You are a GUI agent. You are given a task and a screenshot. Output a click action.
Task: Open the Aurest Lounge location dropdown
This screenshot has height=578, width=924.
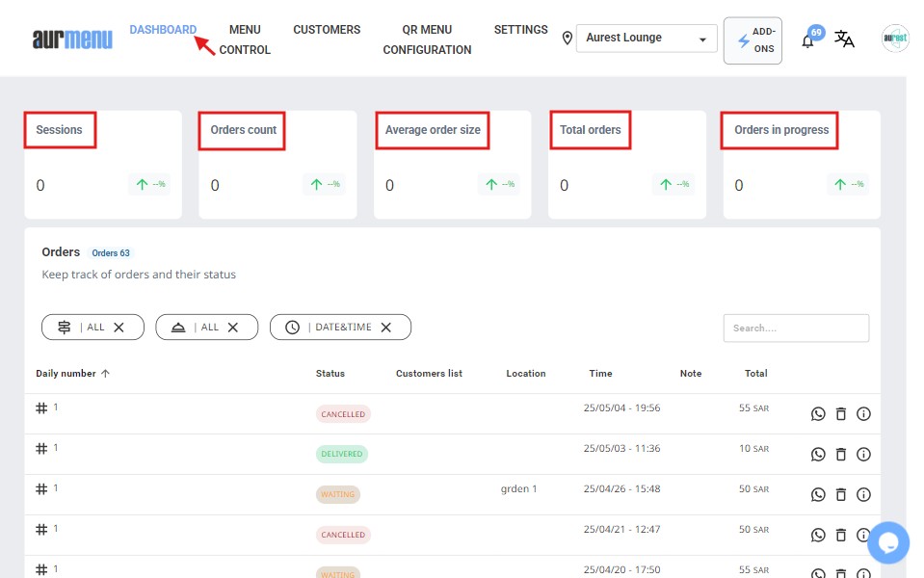(647, 39)
